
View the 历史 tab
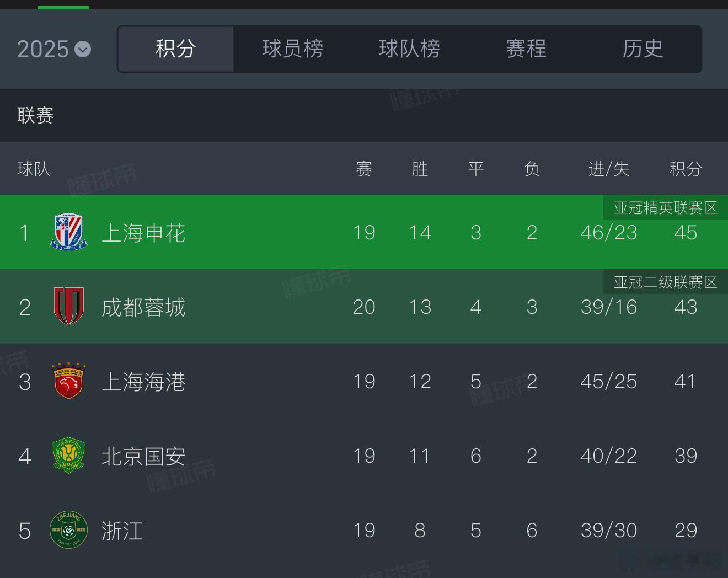[x=643, y=49]
